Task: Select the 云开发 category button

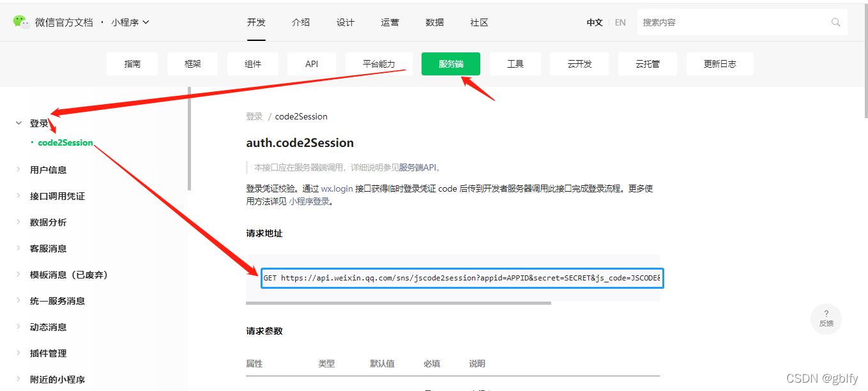Action: [x=579, y=64]
